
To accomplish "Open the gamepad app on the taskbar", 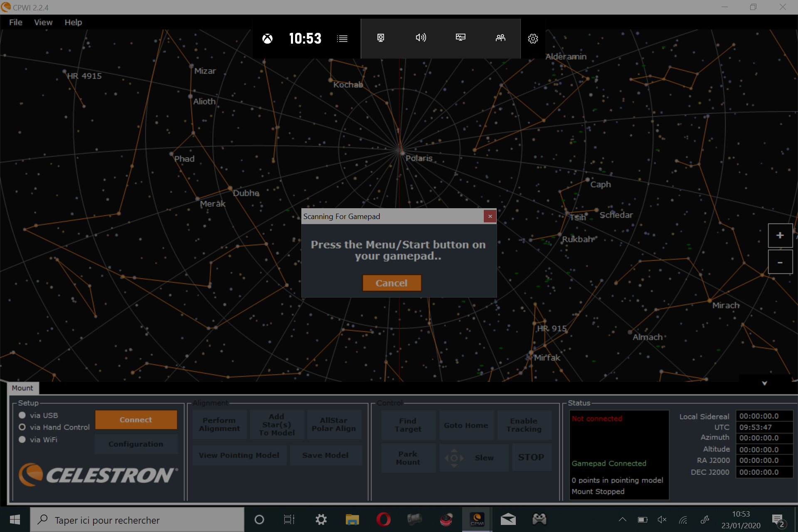I will click(x=539, y=520).
